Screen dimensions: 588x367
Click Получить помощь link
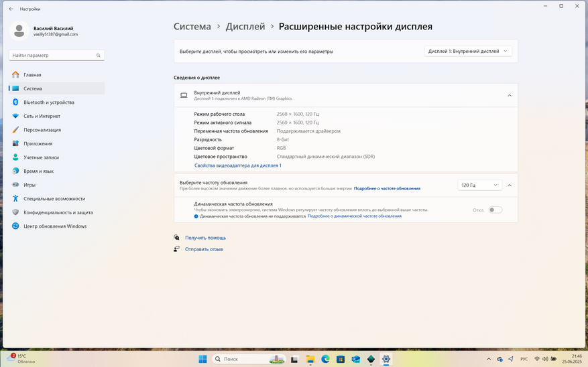click(206, 238)
